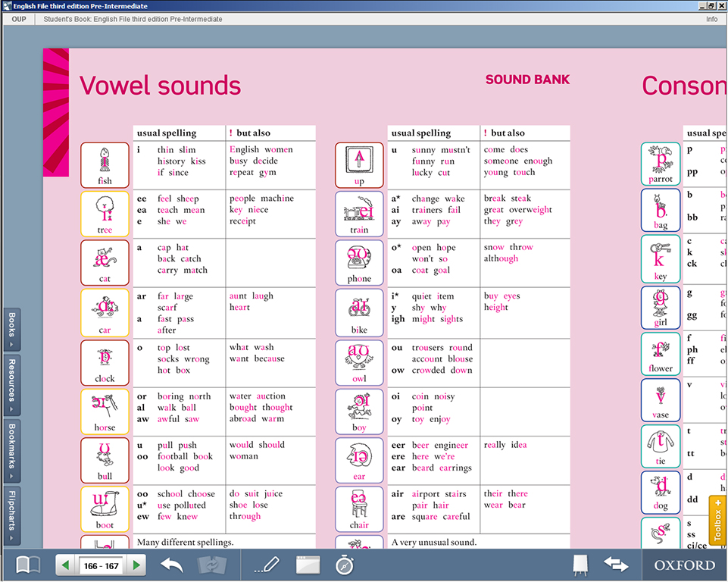Screen dimensions: 728x582
Task: Play the train sound picture
Action: (359, 214)
